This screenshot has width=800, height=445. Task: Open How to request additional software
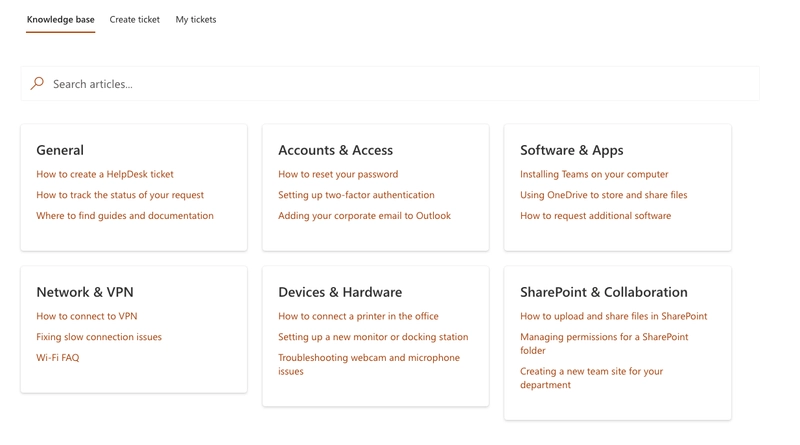click(595, 216)
